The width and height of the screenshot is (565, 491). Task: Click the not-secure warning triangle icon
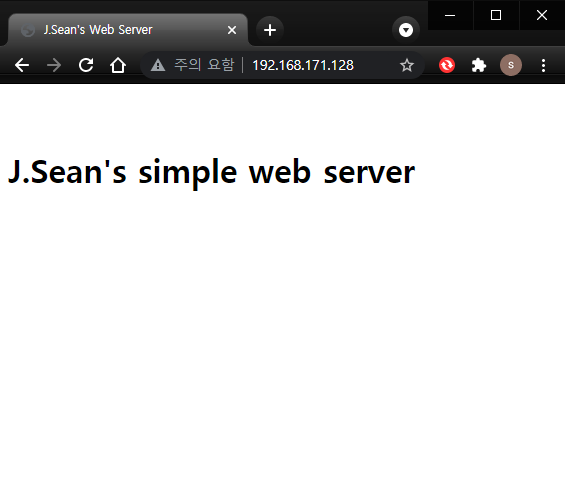click(158, 66)
